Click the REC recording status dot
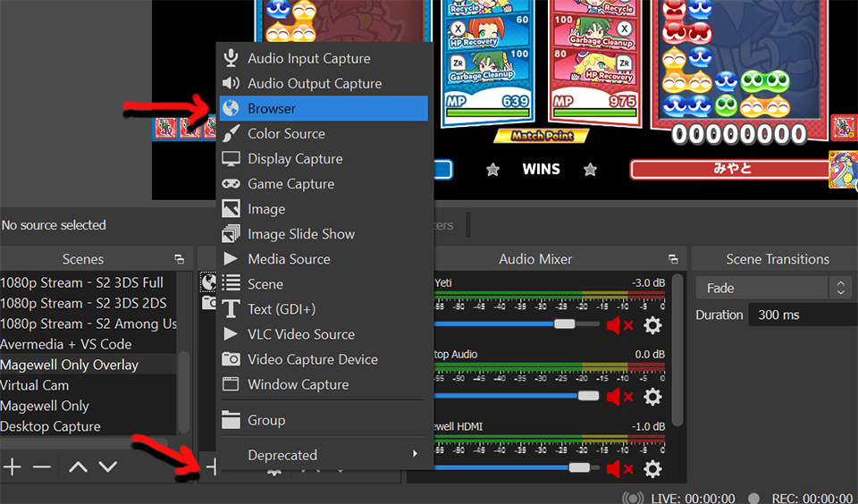858x504 pixels. point(754,498)
